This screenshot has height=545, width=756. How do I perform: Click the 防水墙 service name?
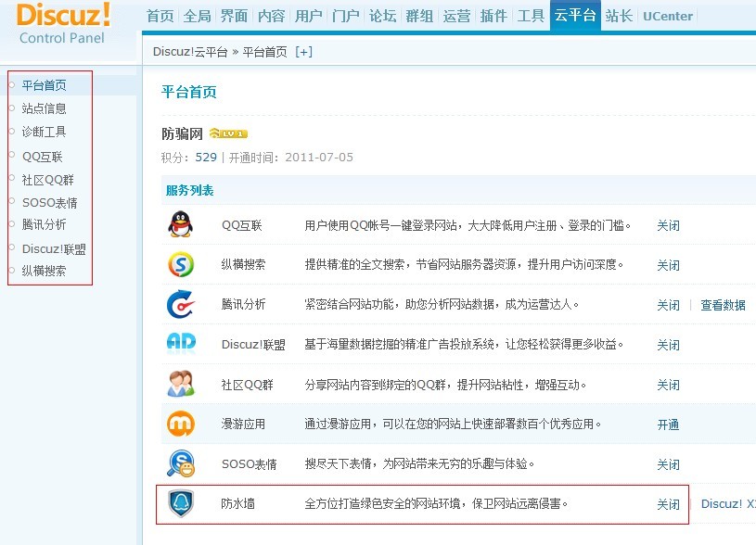click(237, 503)
